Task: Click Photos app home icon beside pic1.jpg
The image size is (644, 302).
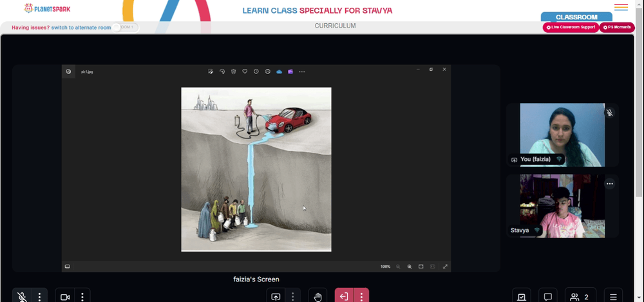Action: click(x=68, y=71)
